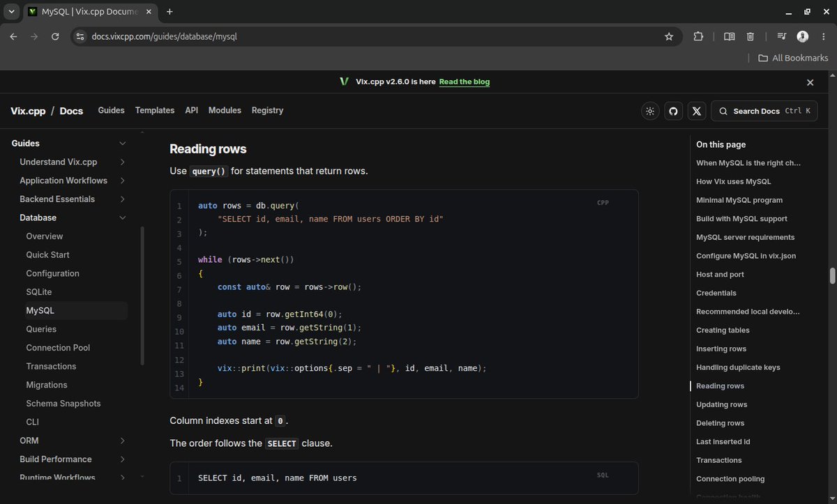Open the Migrations sidebar page
Screen dimensions: 837x504
point(47,385)
